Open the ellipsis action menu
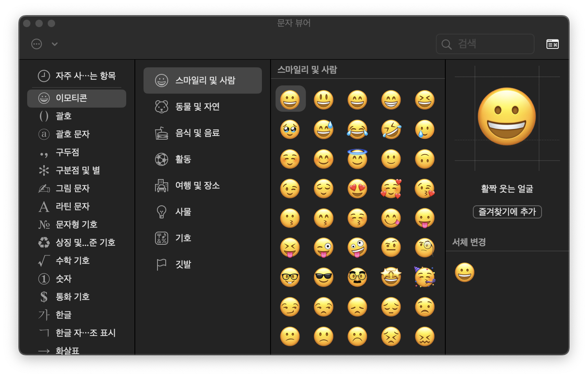The image size is (588, 377). click(x=37, y=44)
